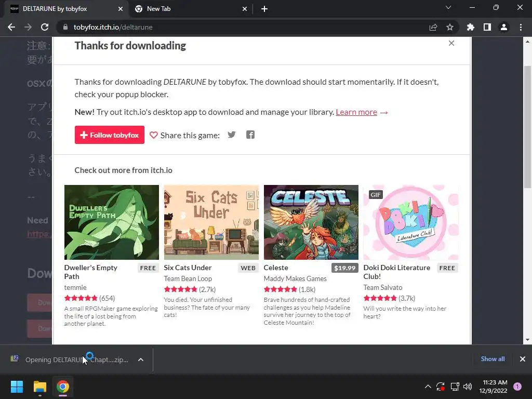Open File Explorer from the taskbar

coord(39,387)
